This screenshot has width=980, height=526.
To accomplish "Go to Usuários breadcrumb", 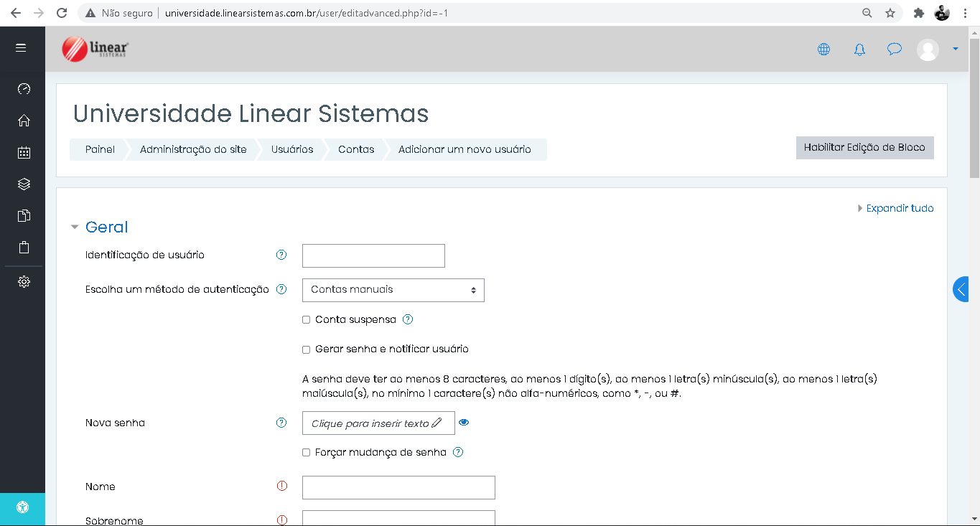I will coord(292,149).
